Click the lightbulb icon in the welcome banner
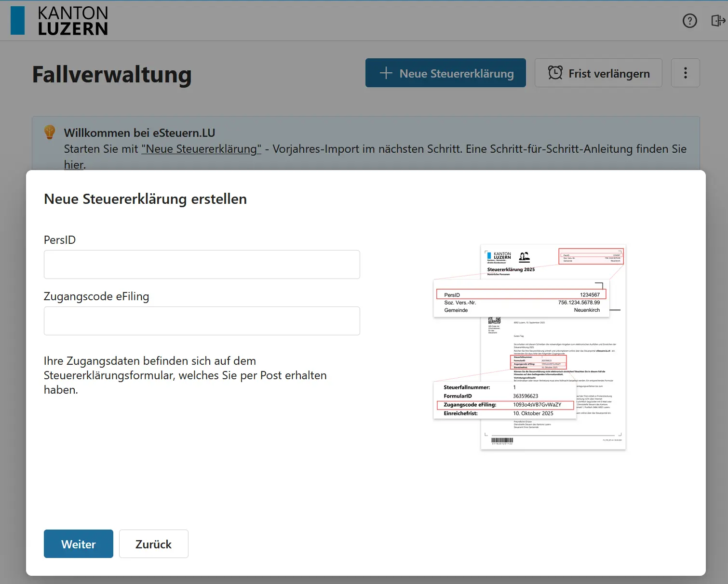 pyautogui.click(x=50, y=132)
